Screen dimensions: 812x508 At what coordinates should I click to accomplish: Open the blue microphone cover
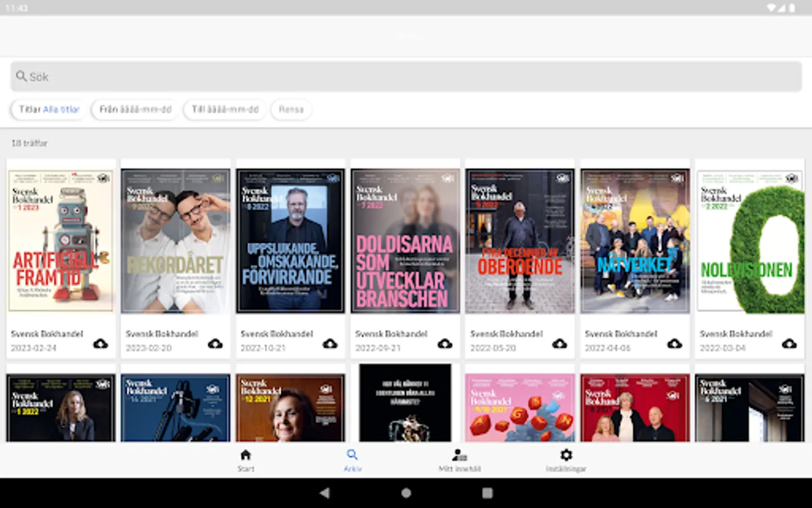176,408
